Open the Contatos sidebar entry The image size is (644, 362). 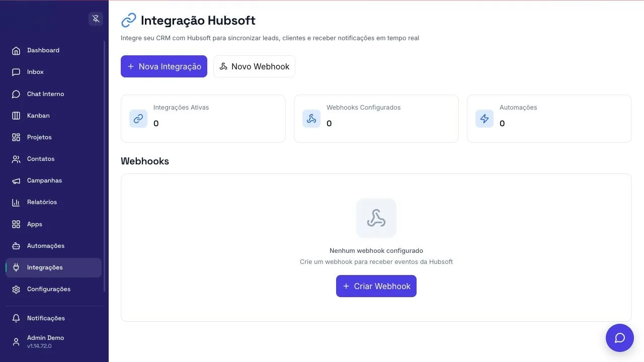(53, 159)
